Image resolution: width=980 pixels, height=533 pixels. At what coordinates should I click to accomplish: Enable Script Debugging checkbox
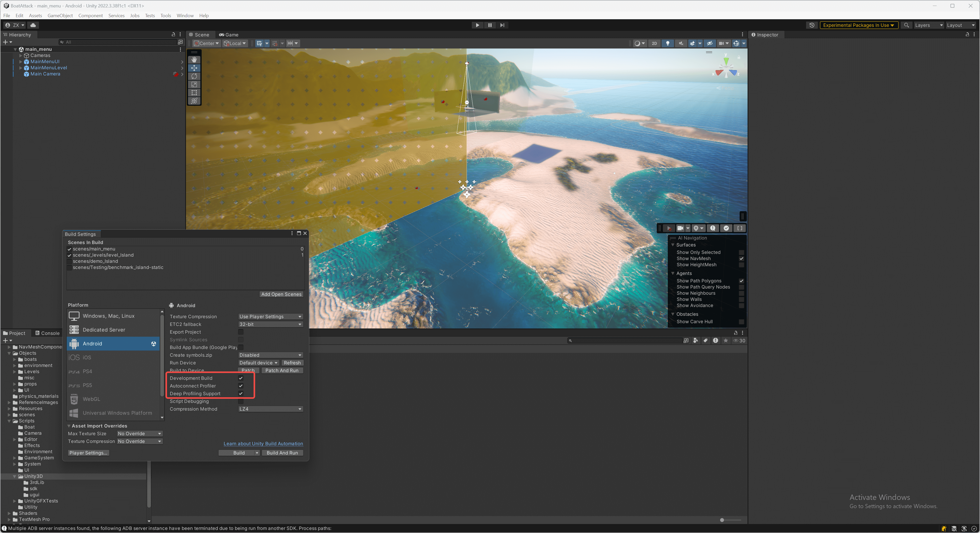[x=241, y=401]
